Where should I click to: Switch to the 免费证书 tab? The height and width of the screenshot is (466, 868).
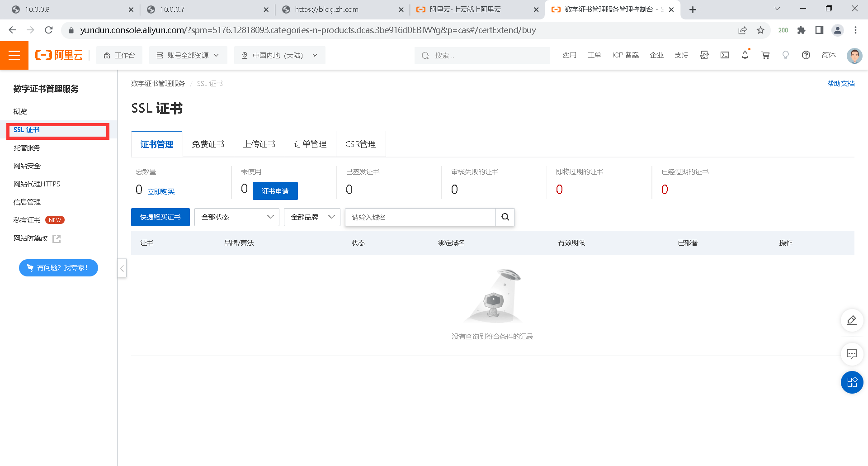[x=208, y=144]
